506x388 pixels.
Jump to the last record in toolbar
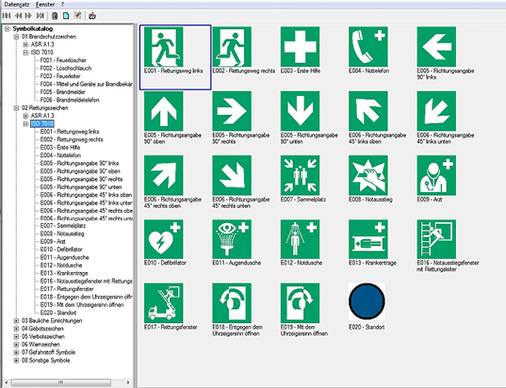pos(40,16)
